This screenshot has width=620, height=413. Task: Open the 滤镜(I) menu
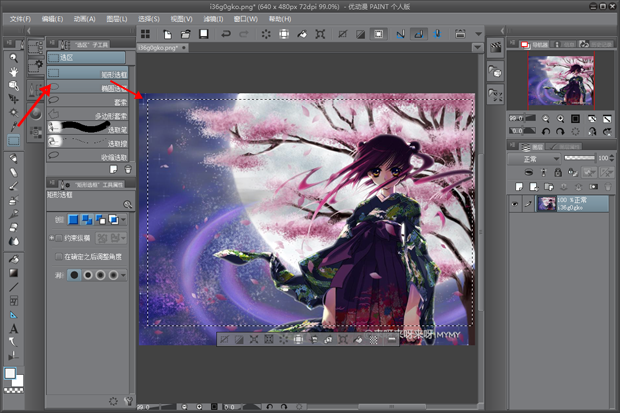pyautogui.click(x=213, y=19)
